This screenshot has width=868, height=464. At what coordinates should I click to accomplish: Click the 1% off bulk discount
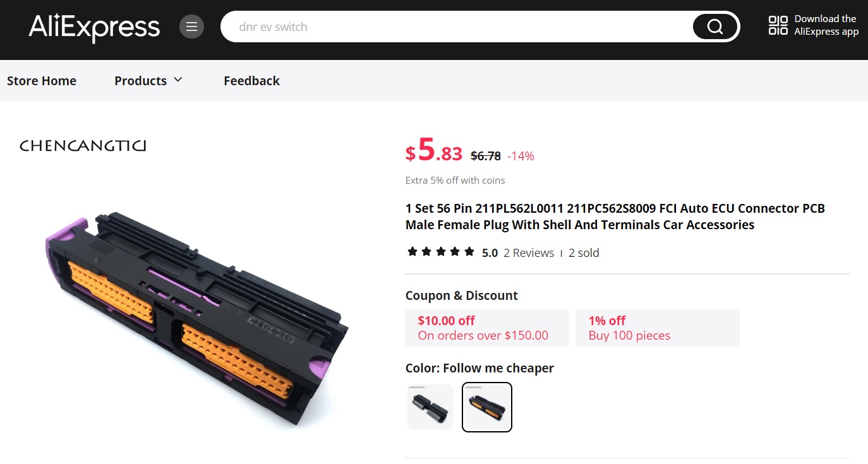click(657, 328)
